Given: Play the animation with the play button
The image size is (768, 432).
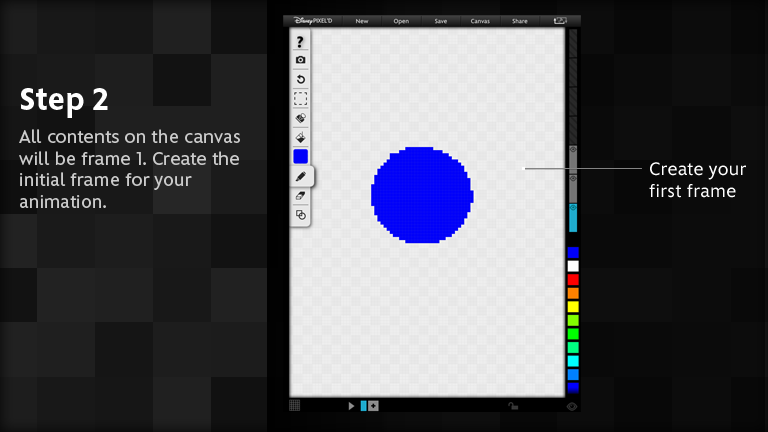Looking at the screenshot, I should pos(351,406).
